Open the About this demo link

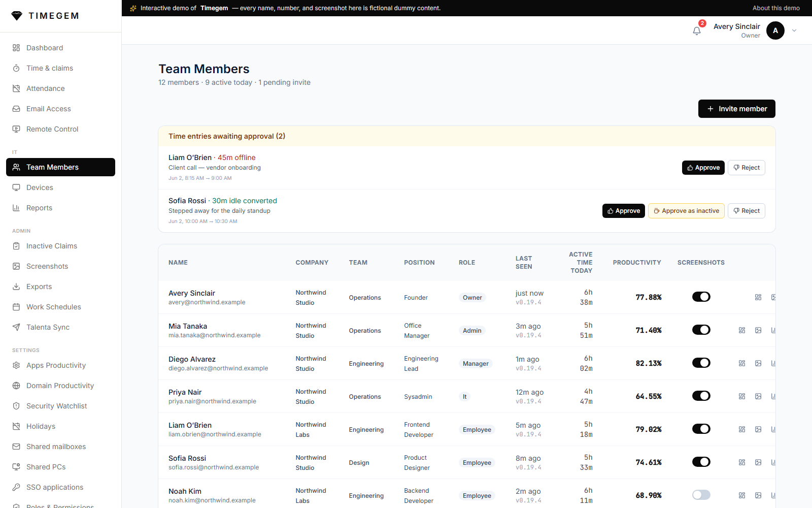[x=776, y=8]
